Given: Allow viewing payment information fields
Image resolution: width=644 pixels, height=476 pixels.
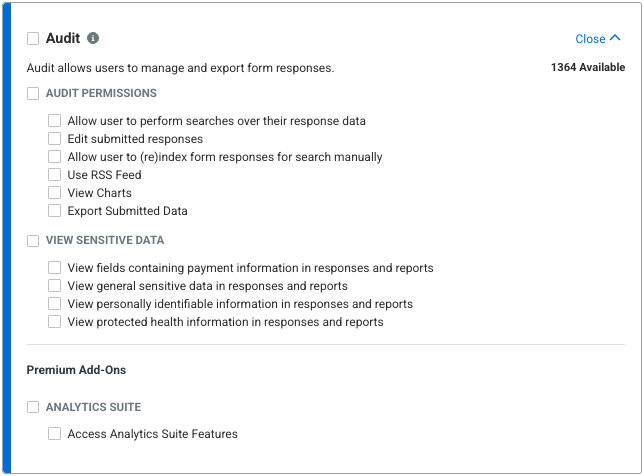Looking at the screenshot, I should pyautogui.click(x=55, y=268).
